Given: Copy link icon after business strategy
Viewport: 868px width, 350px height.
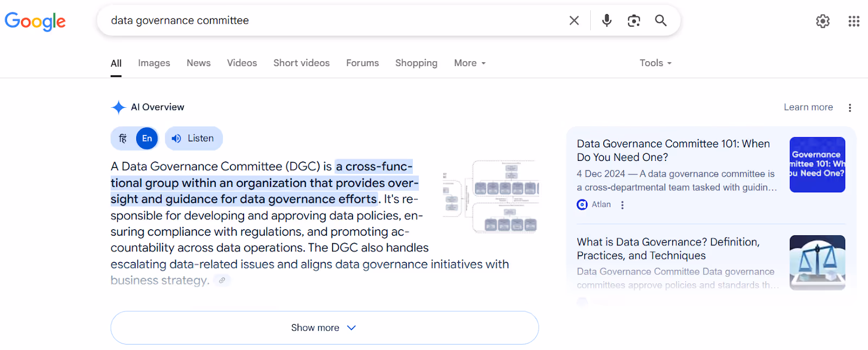Looking at the screenshot, I should pyautogui.click(x=222, y=280).
